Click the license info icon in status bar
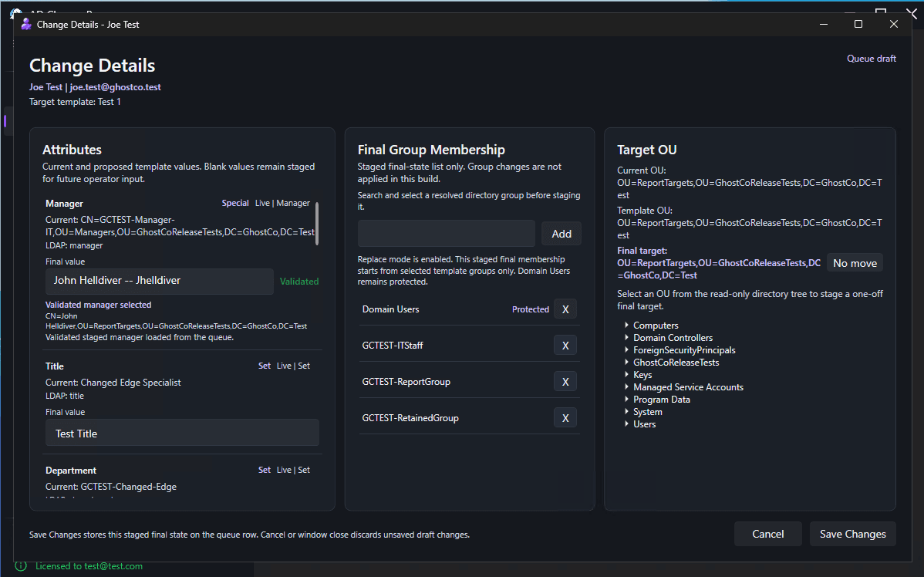The image size is (924, 577). 21,565
